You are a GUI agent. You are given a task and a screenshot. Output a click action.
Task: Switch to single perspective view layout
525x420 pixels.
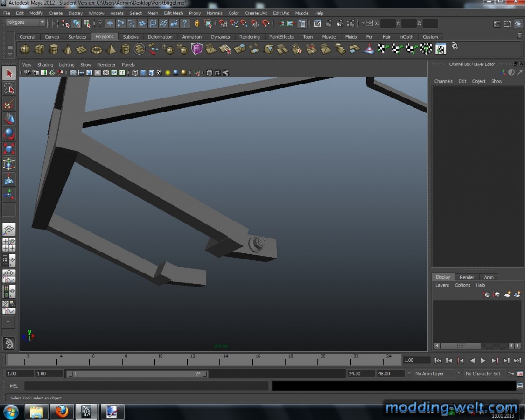[9, 230]
